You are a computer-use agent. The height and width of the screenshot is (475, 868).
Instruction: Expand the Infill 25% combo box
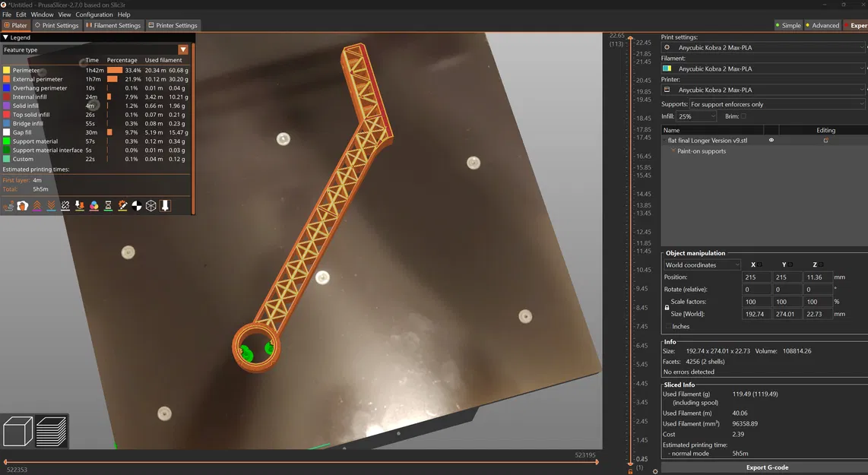coord(696,116)
